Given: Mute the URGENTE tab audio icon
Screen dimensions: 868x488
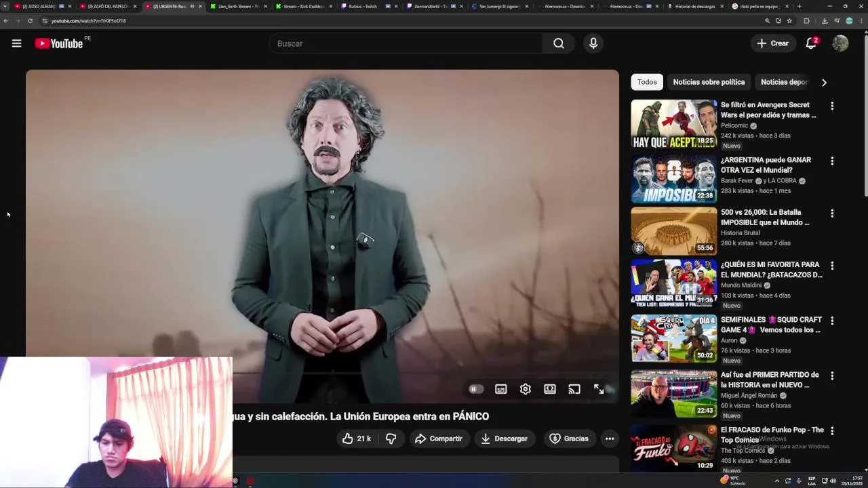Looking at the screenshot, I should [x=192, y=6].
